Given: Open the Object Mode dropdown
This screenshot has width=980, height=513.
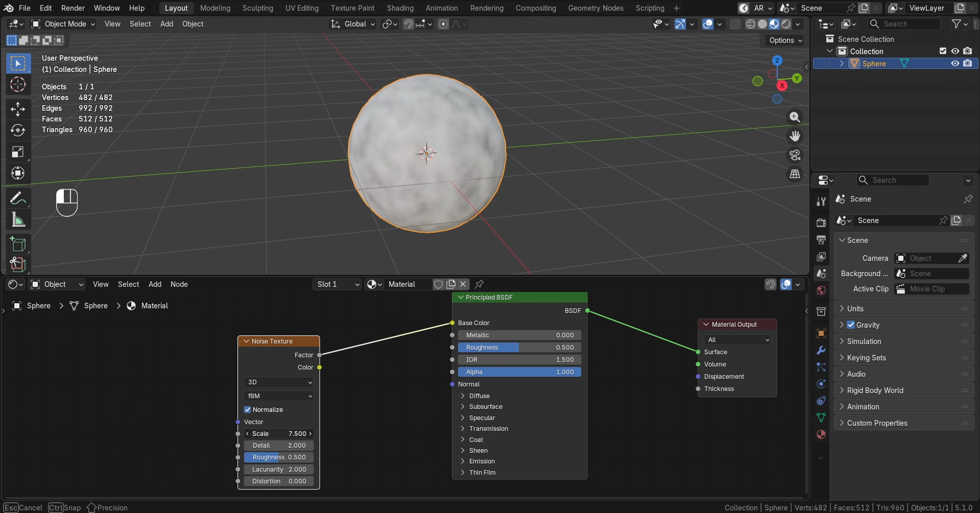Looking at the screenshot, I should pyautogui.click(x=63, y=24).
